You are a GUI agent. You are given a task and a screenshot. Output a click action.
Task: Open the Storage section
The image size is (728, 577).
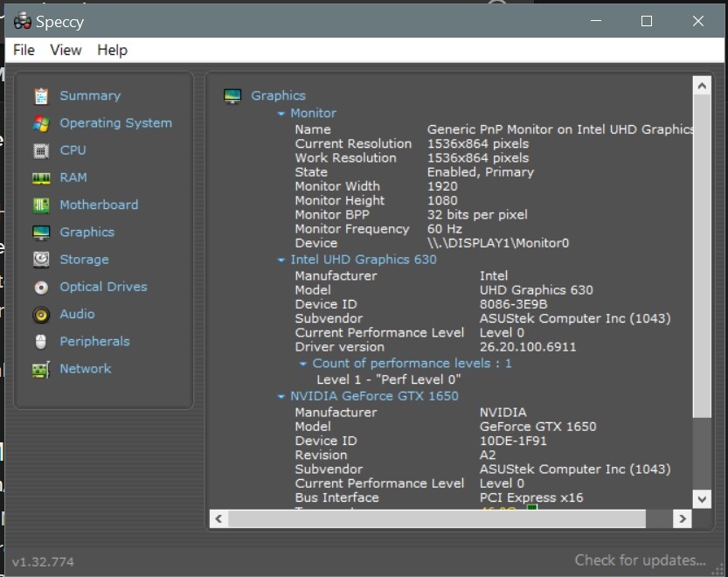84,260
